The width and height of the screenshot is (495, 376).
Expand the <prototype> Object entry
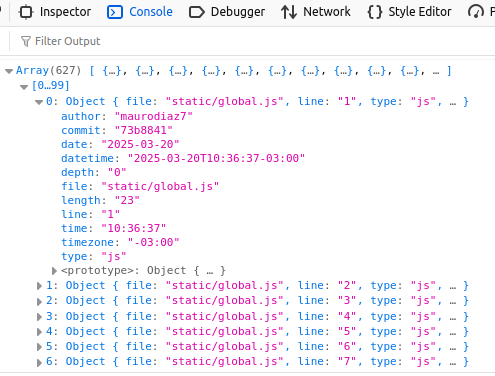pos(55,271)
